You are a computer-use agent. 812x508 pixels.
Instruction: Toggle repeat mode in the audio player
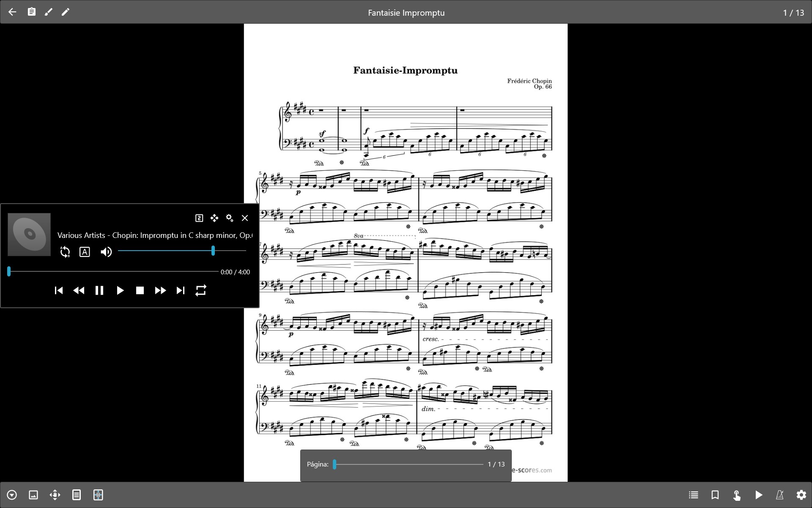[x=201, y=290]
